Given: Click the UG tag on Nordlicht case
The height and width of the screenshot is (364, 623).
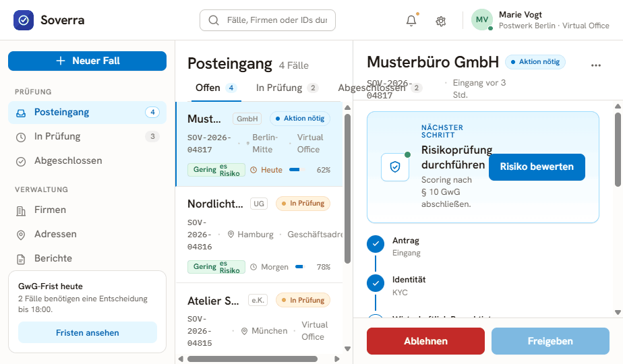Looking at the screenshot, I should tap(259, 204).
